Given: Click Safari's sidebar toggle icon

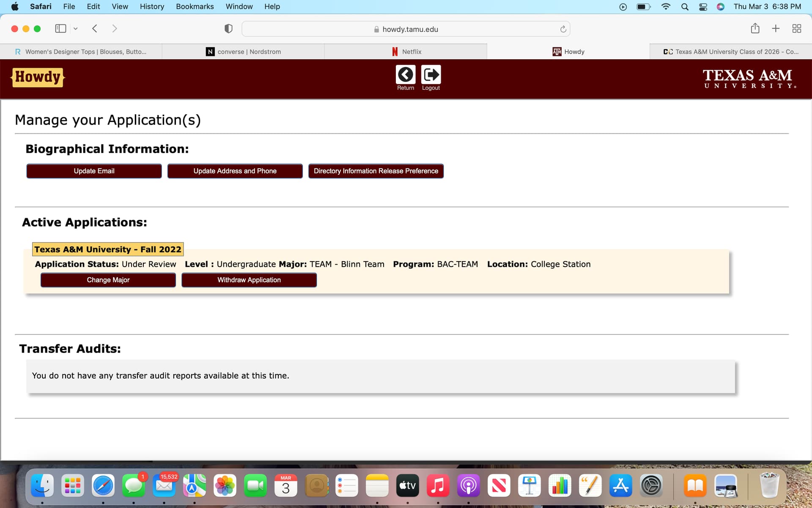Looking at the screenshot, I should click(x=60, y=29).
